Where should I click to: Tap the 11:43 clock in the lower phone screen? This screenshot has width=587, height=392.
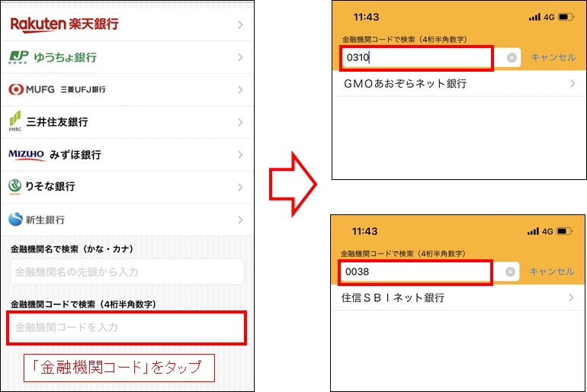pos(364,231)
